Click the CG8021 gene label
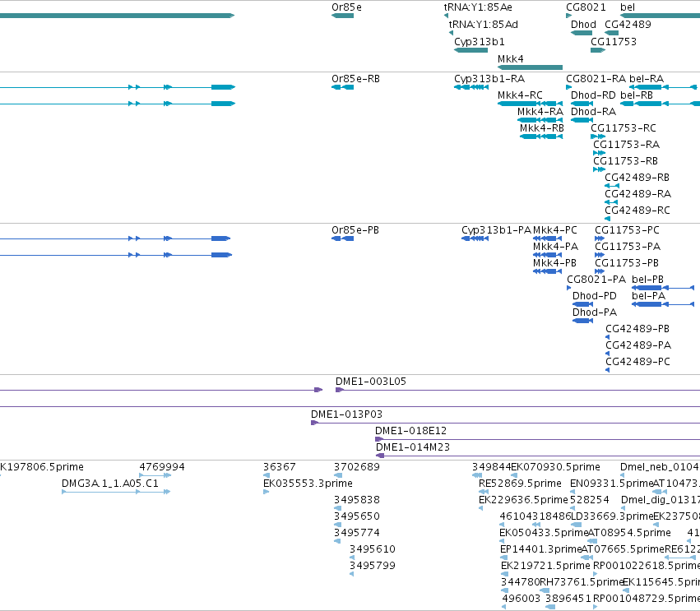 click(586, 7)
